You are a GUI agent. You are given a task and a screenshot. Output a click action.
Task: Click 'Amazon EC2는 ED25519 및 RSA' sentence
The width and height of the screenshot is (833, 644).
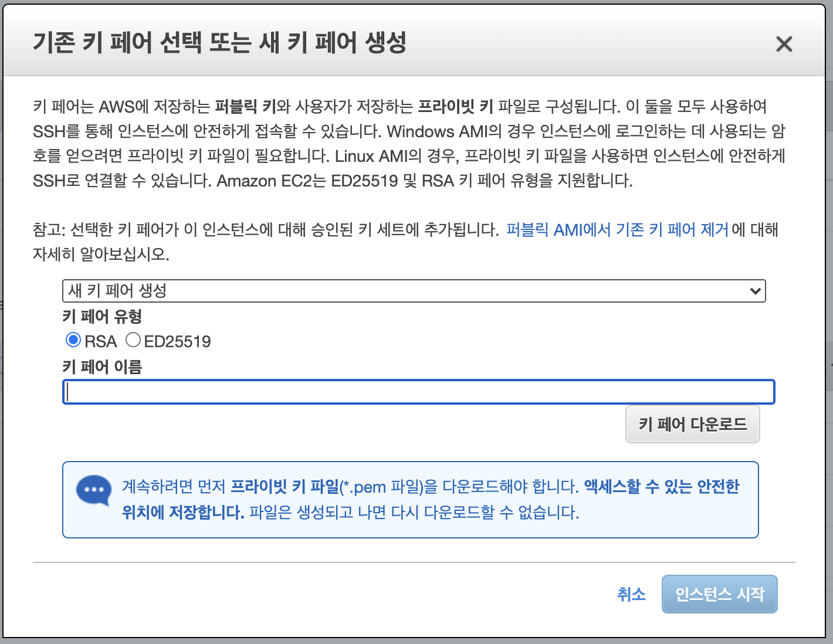point(425,181)
